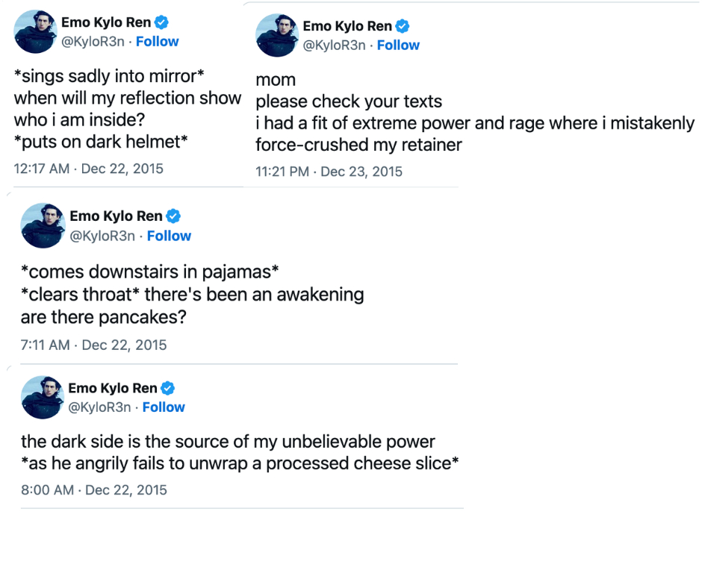702x588 pixels.
Task: Click the verified badge on the mirror tweet
Action: (x=162, y=23)
